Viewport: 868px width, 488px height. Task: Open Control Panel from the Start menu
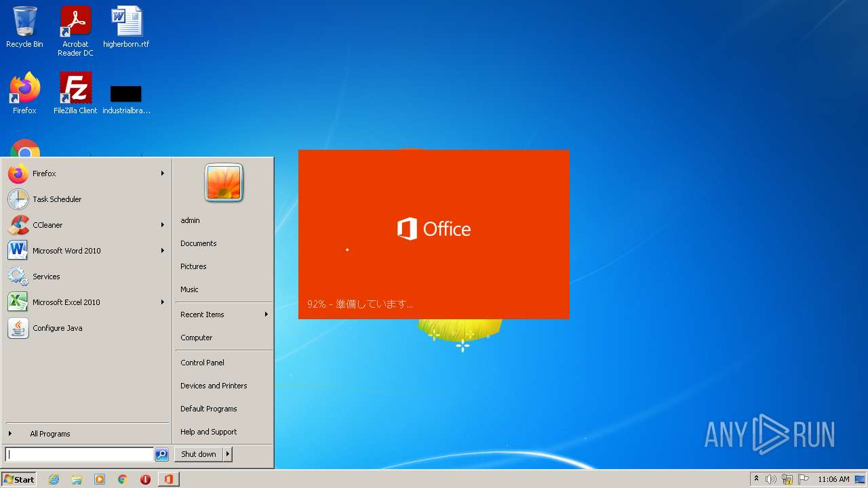pyautogui.click(x=202, y=363)
